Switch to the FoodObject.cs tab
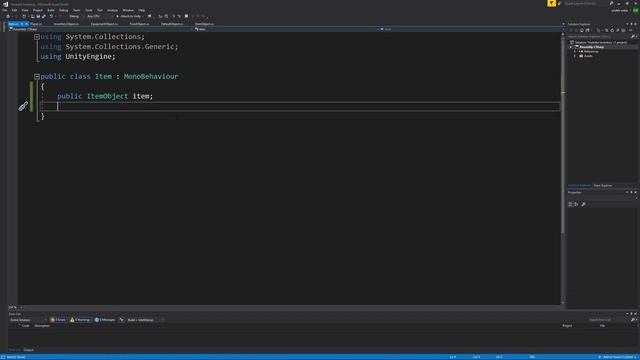 tap(139, 24)
